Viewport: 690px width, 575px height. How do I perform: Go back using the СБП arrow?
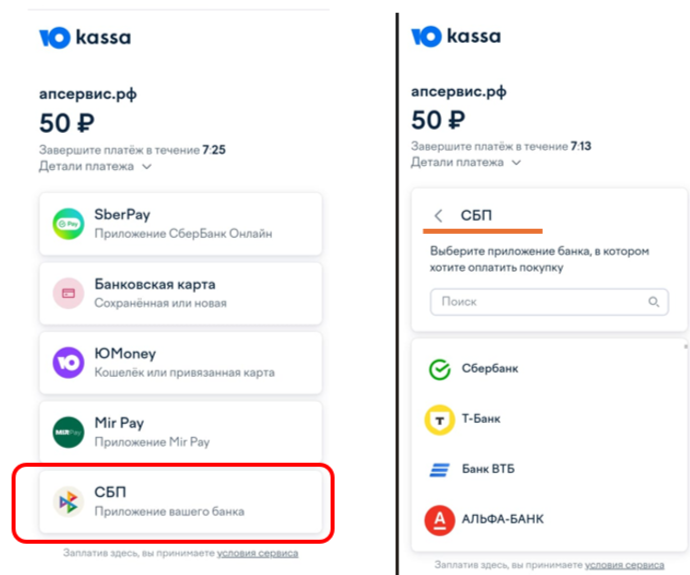click(x=438, y=215)
